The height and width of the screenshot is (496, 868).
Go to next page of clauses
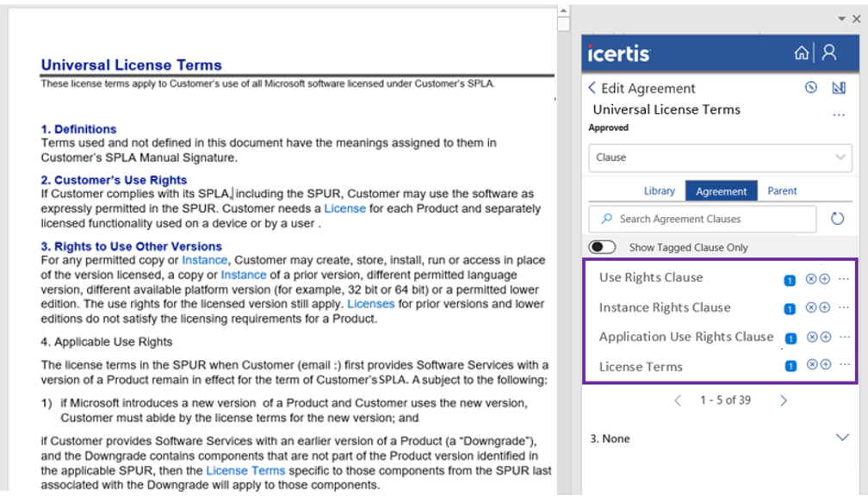coord(783,400)
